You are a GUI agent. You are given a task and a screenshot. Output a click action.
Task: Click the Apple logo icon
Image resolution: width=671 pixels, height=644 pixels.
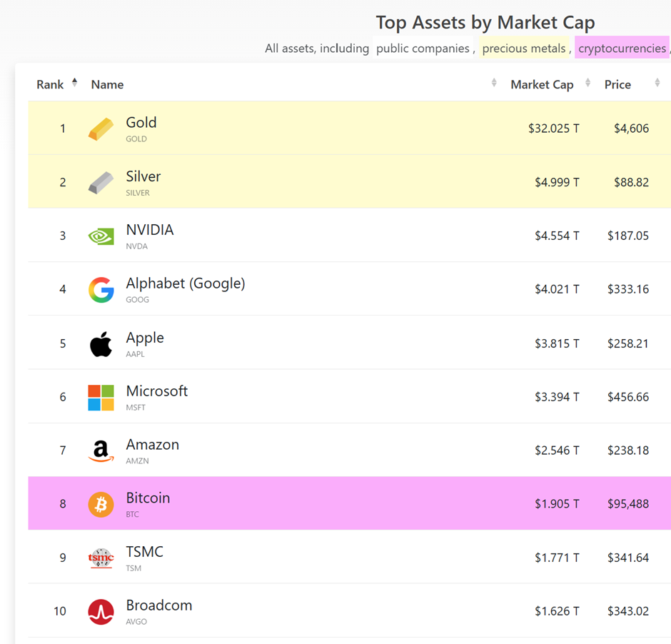point(101,343)
